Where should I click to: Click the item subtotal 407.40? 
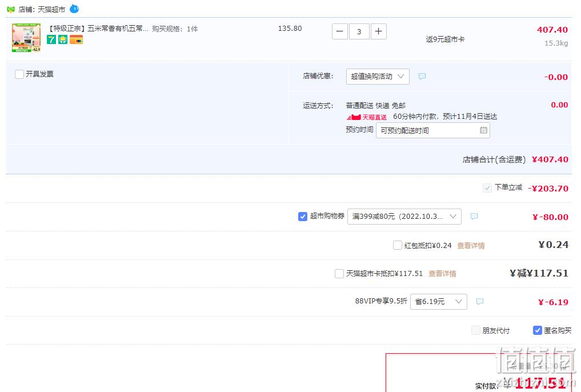(552, 30)
